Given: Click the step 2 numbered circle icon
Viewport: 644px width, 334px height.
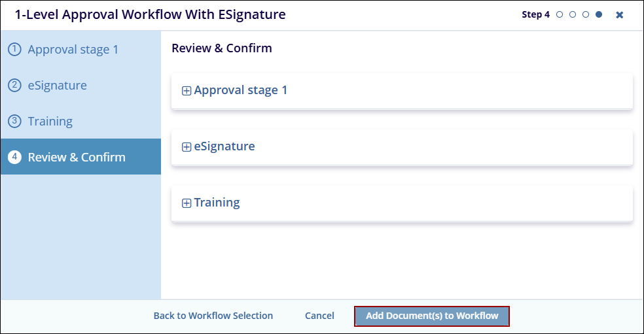Looking at the screenshot, I should [14, 86].
